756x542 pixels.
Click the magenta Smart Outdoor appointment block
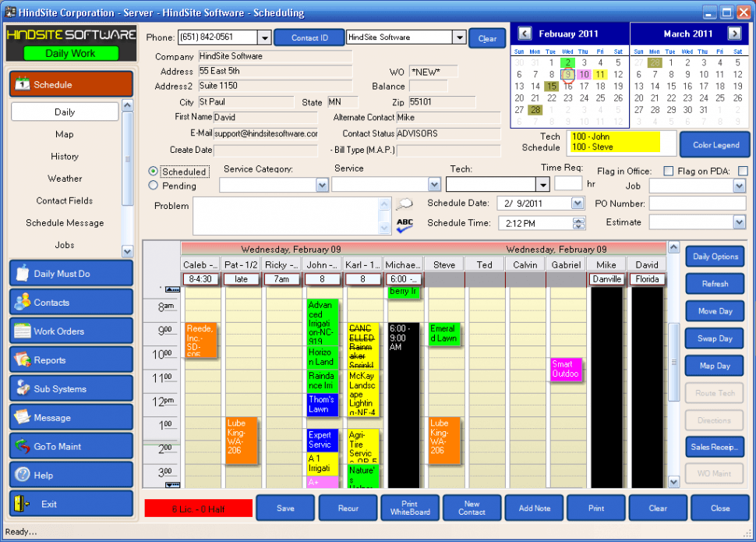(566, 370)
